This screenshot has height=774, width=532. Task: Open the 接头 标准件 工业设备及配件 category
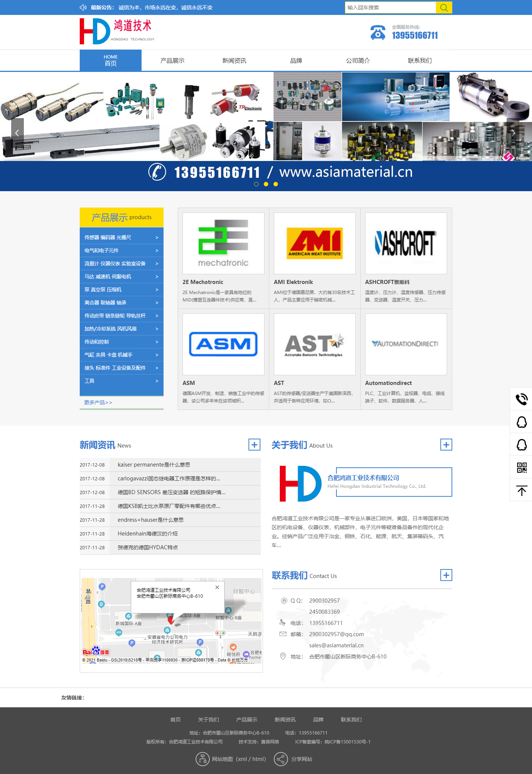pos(121,368)
